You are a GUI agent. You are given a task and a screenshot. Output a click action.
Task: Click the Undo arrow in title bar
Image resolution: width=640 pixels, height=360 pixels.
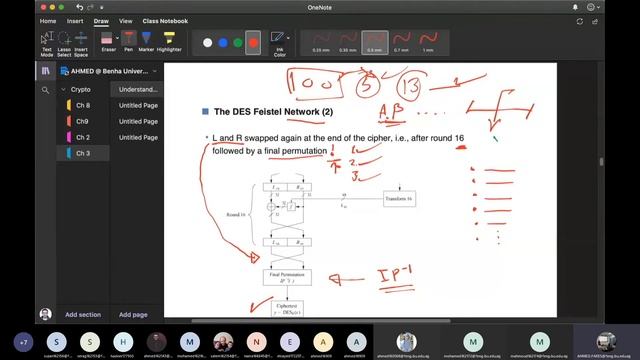(x=80, y=7)
